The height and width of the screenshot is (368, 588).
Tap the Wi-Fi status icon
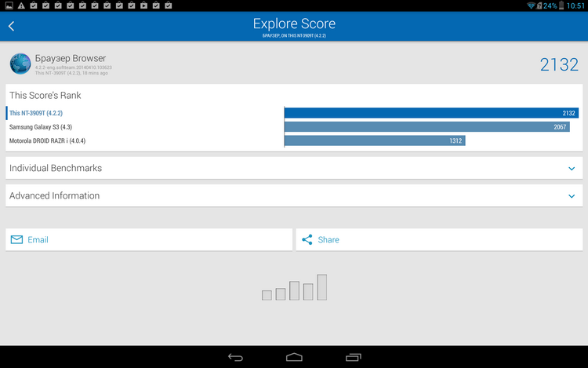click(x=531, y=5)
